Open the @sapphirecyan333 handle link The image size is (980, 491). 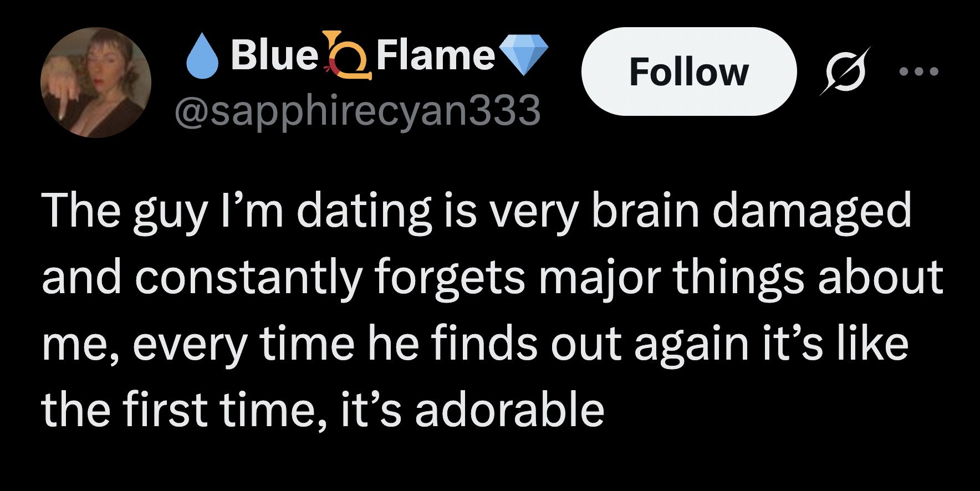pos(358,110)
